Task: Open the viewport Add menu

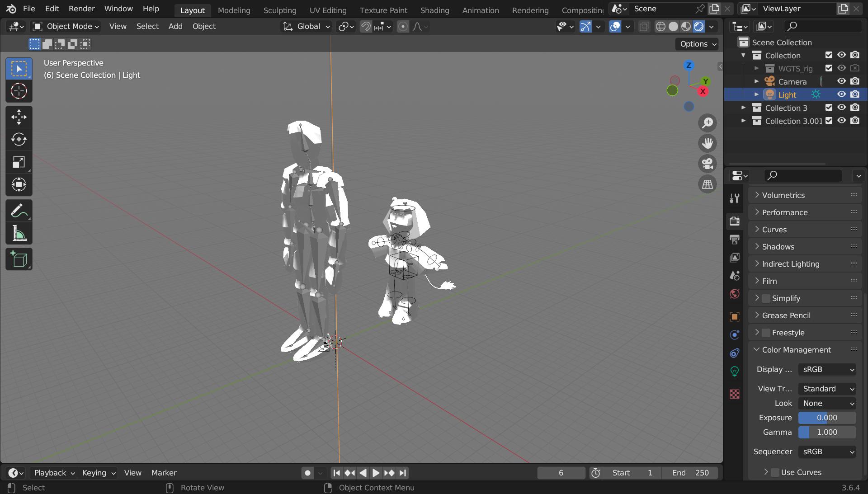Action: (175, 27)
